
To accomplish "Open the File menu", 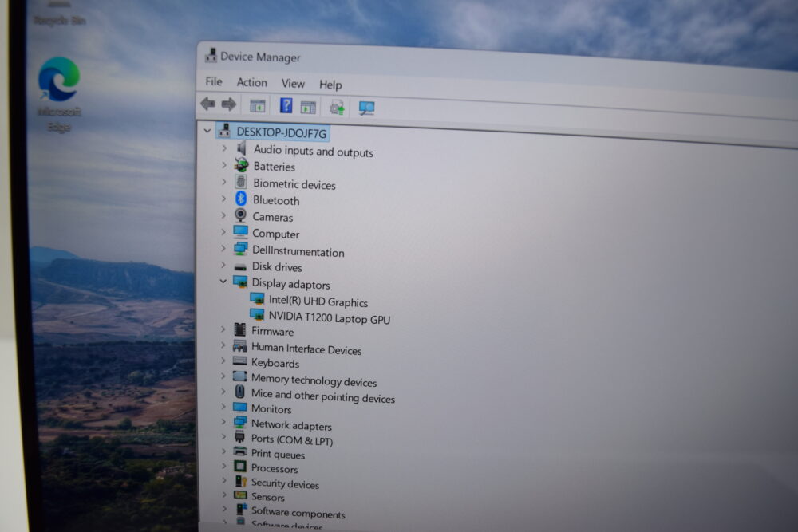I will [214, 81].
